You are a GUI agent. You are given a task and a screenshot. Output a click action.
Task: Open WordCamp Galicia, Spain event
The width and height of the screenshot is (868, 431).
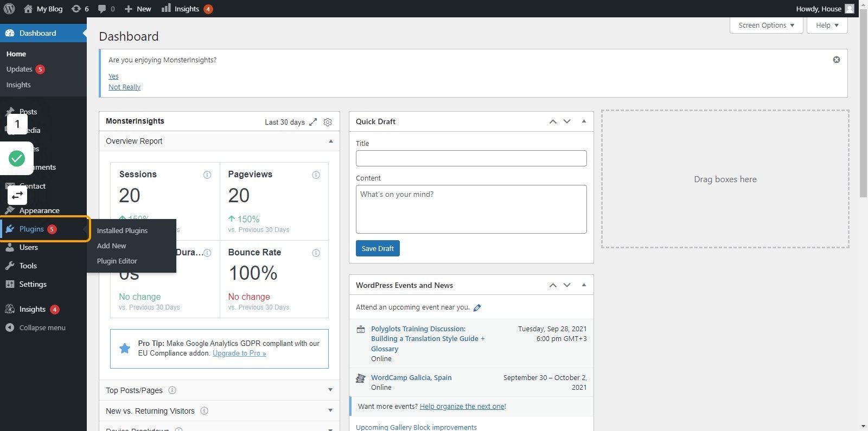point(411,378)
